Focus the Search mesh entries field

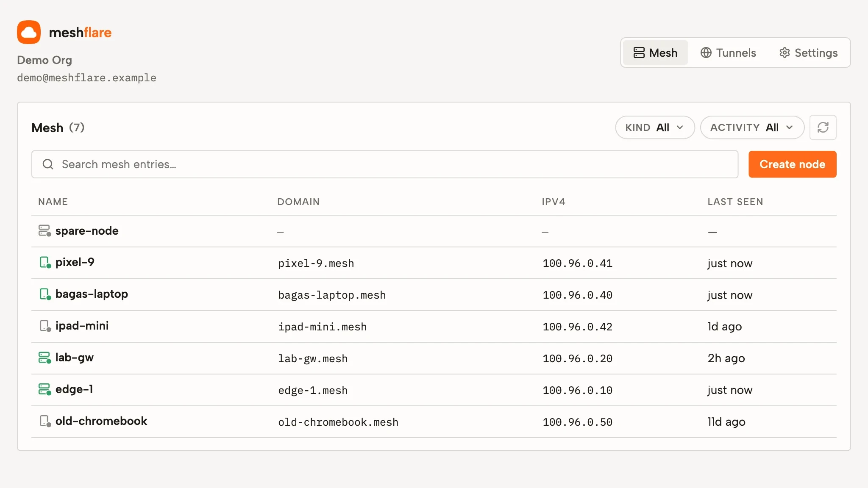pos(385,164)
